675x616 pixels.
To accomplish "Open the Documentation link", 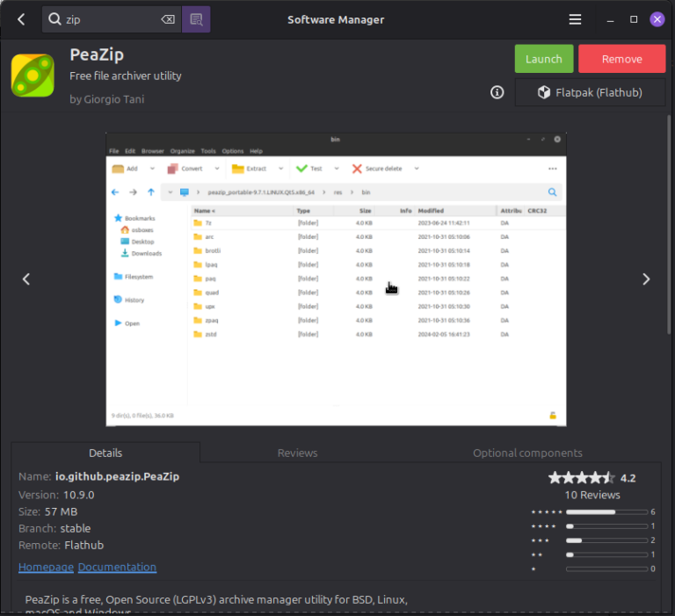I will point(117,567).
